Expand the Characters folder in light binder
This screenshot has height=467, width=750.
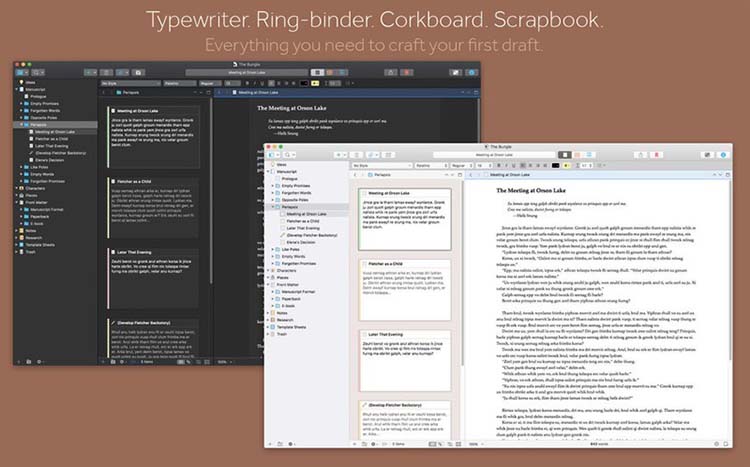268,271
